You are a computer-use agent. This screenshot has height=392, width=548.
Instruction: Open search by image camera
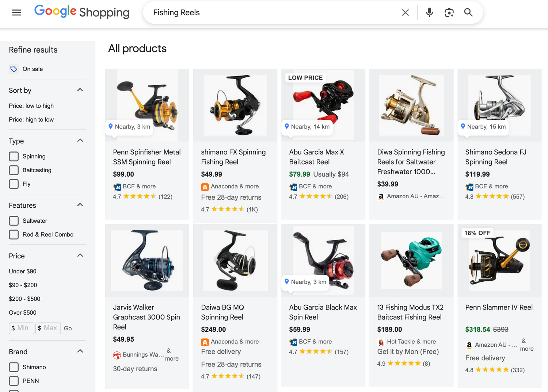pos(449,13)
